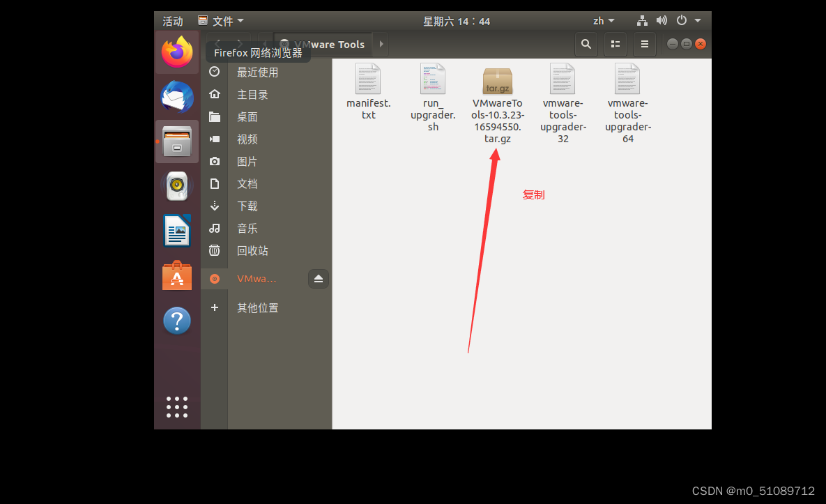Open the network status icon in top bar

(641, 20)
